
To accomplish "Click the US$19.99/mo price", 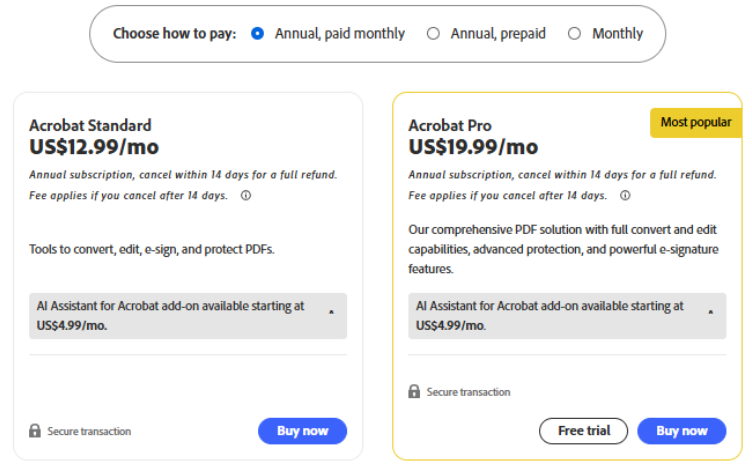I will [473, 147].
